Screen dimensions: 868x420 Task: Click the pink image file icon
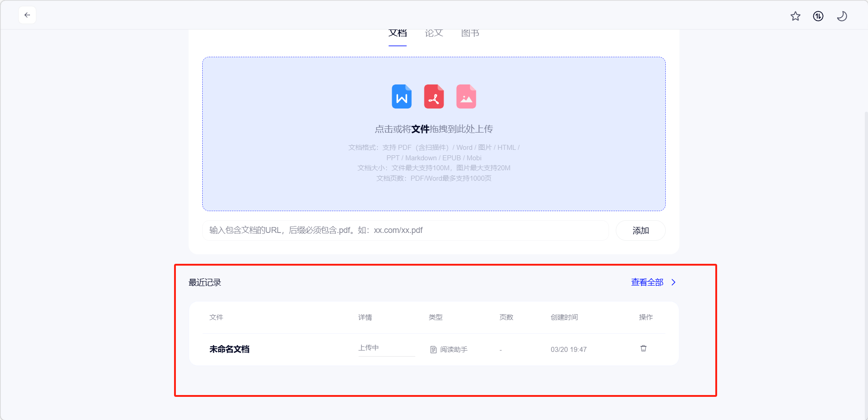(466, 97)
